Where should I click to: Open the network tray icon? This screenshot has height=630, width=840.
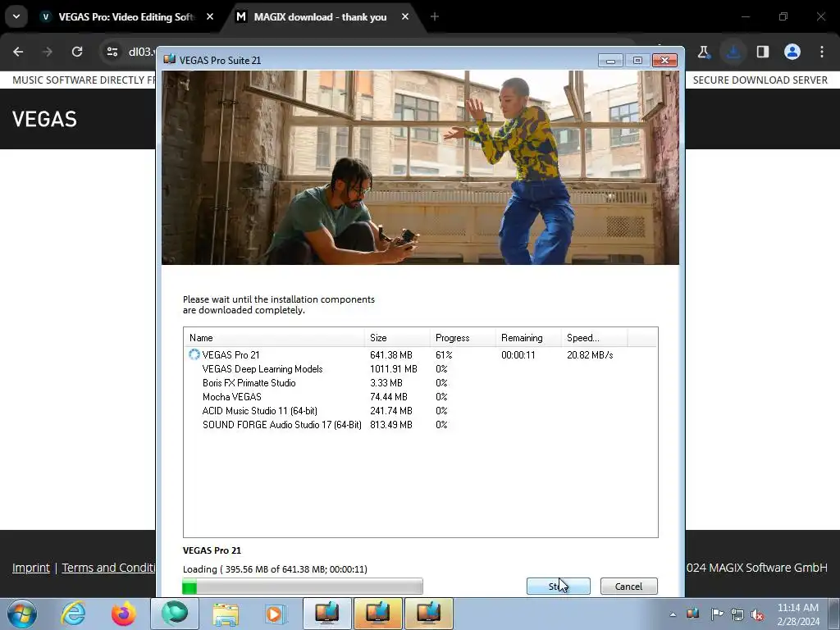tap(737, 614)
